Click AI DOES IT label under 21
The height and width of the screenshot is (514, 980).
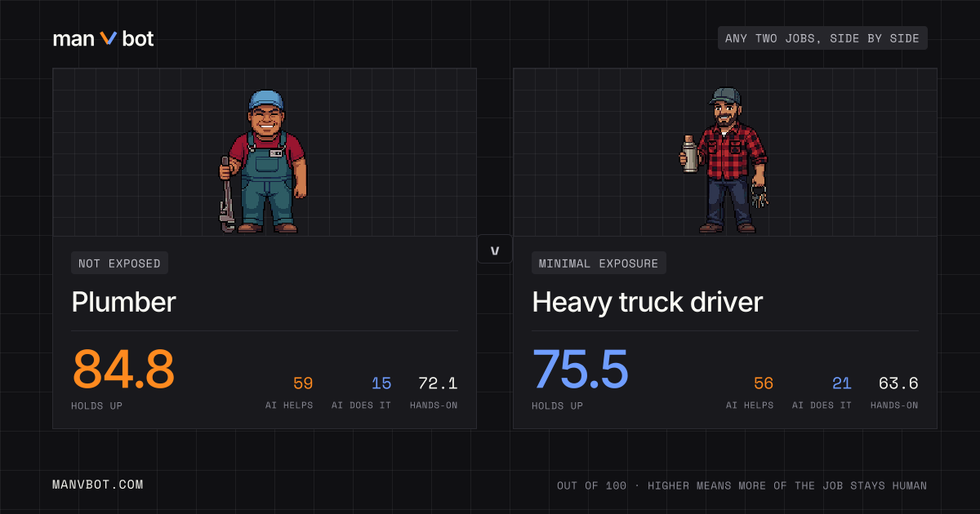point(822,405)
